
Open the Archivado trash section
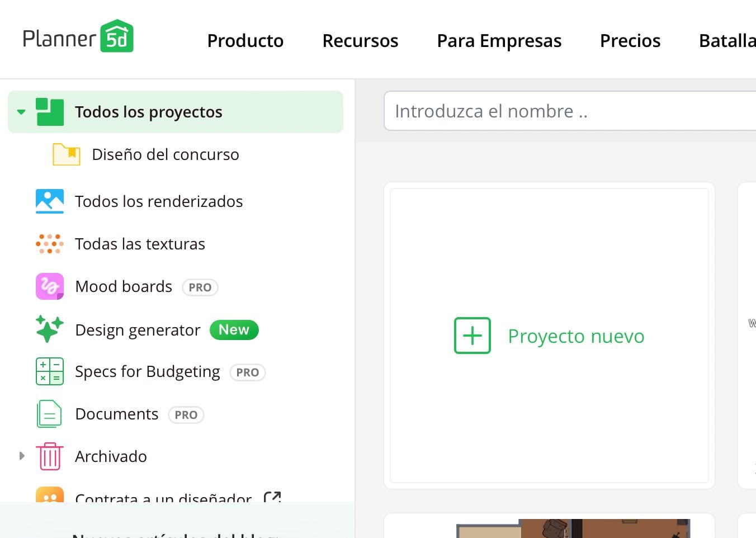[111, 456]
